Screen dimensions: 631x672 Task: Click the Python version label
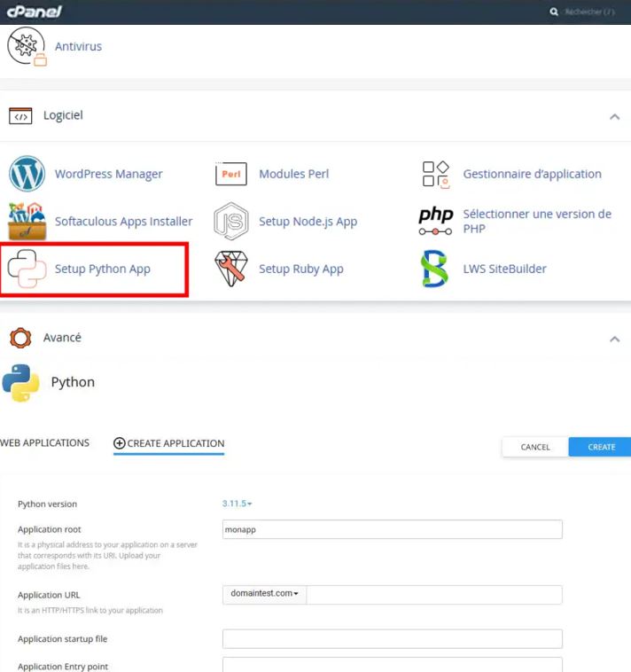coord(47,504)
